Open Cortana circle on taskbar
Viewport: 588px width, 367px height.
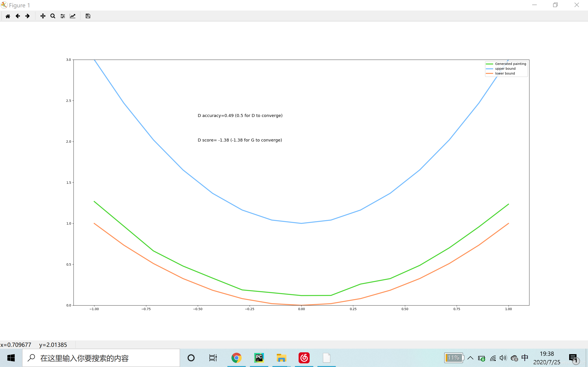[191, 358]
